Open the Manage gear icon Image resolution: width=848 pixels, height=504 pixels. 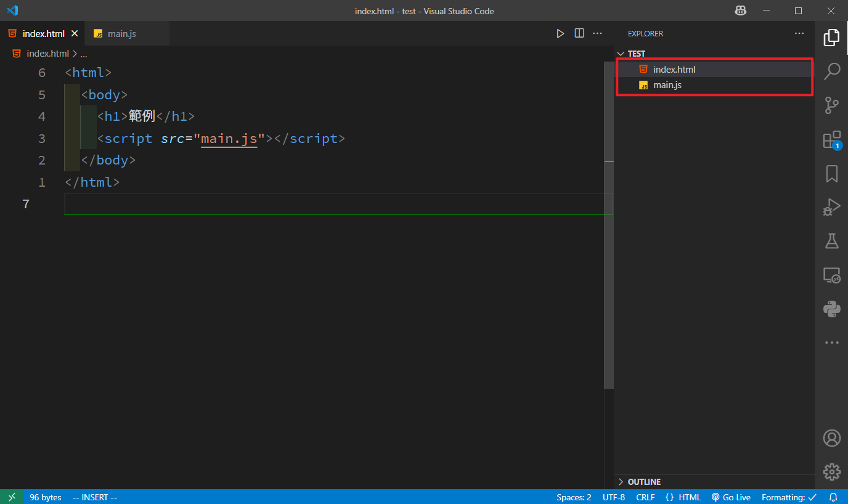tap(831, 472)
